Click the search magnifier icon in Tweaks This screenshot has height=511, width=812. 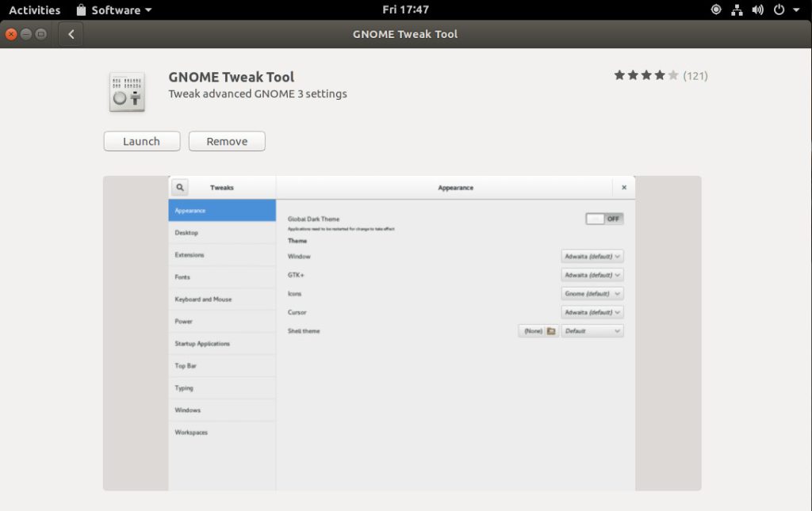180,187
